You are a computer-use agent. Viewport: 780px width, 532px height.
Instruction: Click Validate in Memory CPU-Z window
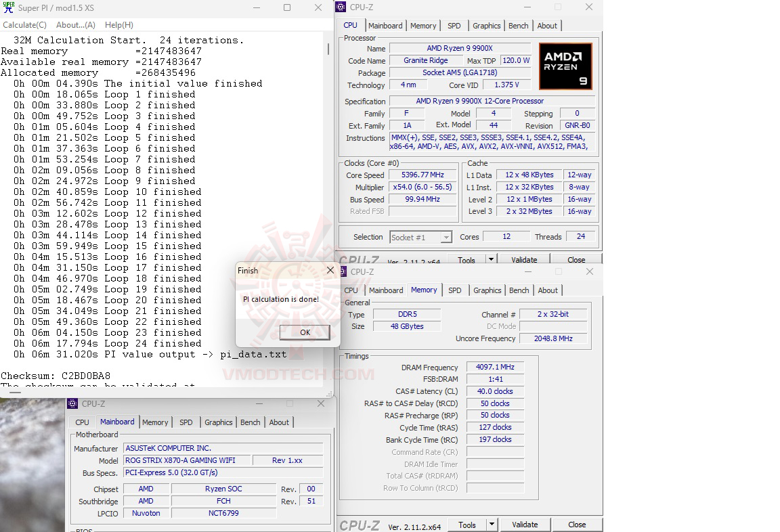point(525,525)
